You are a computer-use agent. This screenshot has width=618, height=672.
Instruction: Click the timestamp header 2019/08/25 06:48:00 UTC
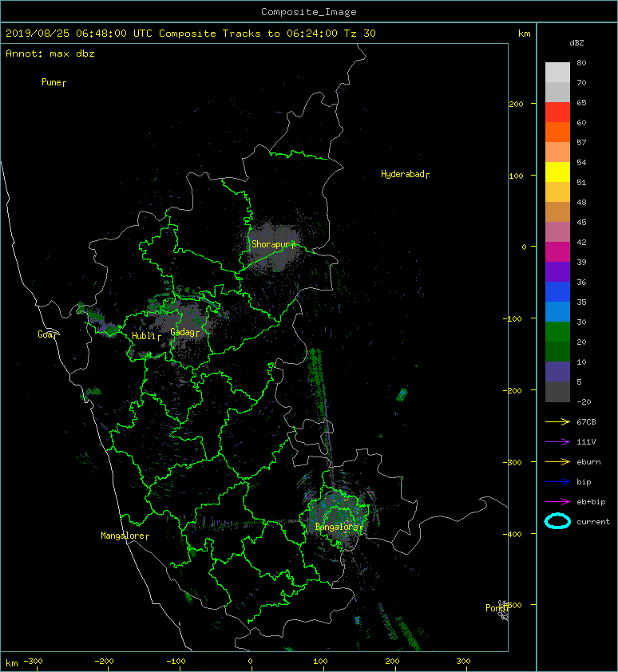click(x=79, y=34)
